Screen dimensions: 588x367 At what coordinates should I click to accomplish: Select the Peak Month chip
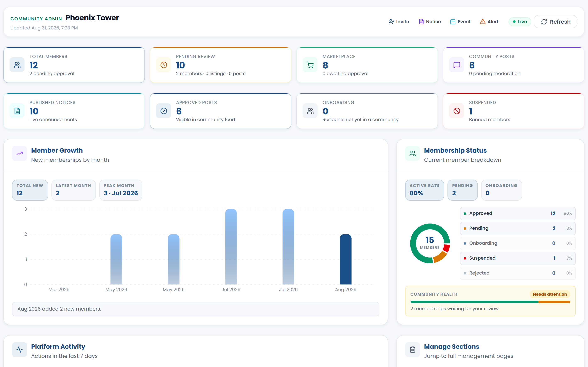pyautogui.click(x=121, y=190)
